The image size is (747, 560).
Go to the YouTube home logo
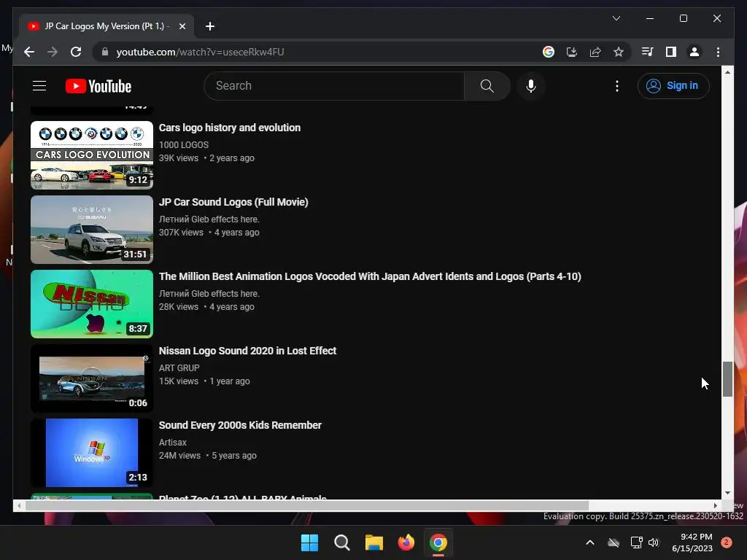coord(98,86)
